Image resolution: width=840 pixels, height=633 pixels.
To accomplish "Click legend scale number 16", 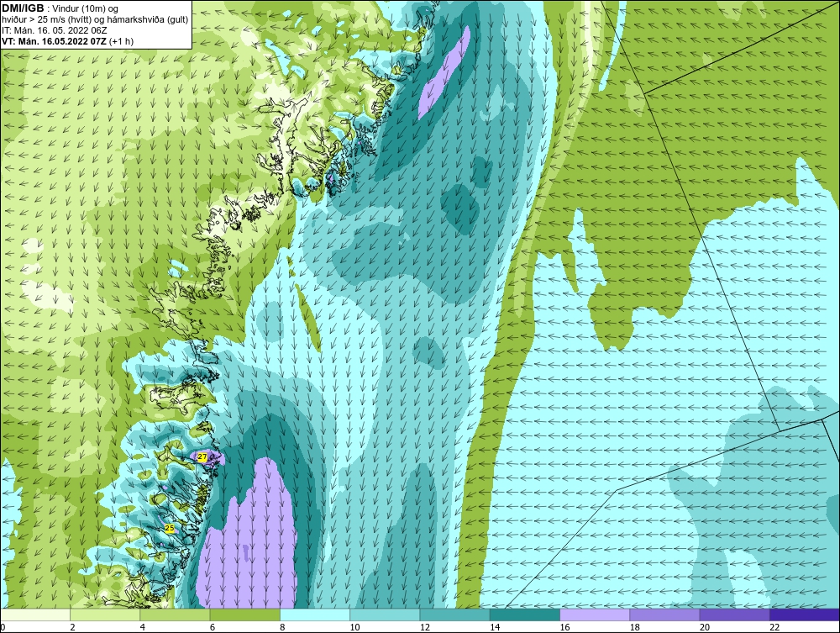I will 564,628.
